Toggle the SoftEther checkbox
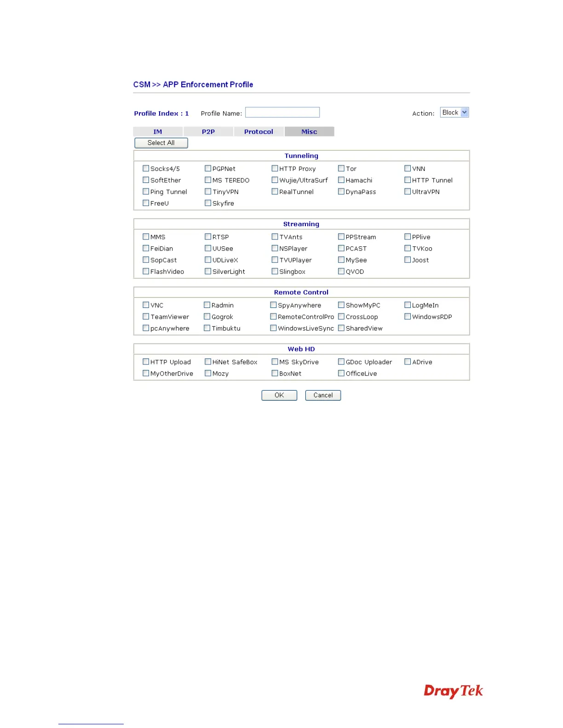The image size is (563, 728). (x=146, y=180)
